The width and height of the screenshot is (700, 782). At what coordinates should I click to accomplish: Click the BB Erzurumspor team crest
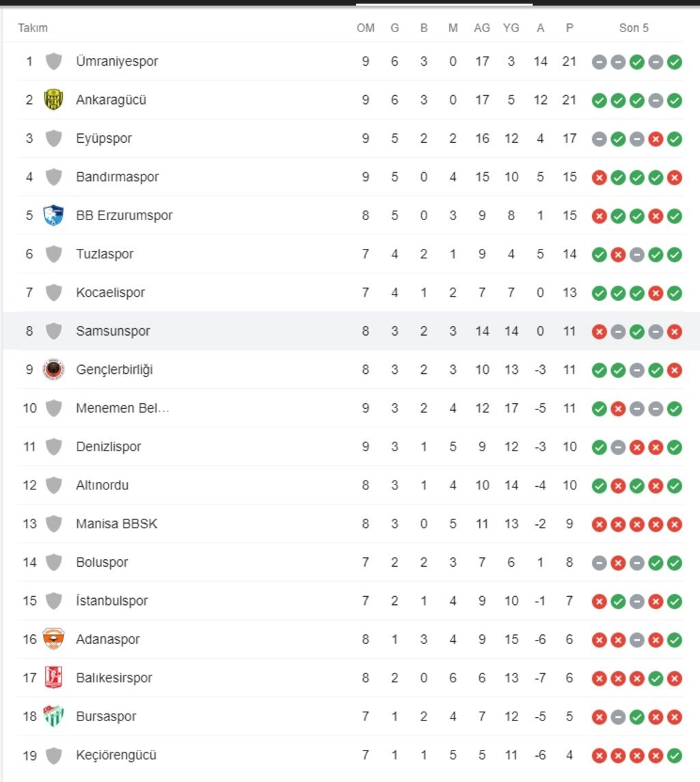53,215
